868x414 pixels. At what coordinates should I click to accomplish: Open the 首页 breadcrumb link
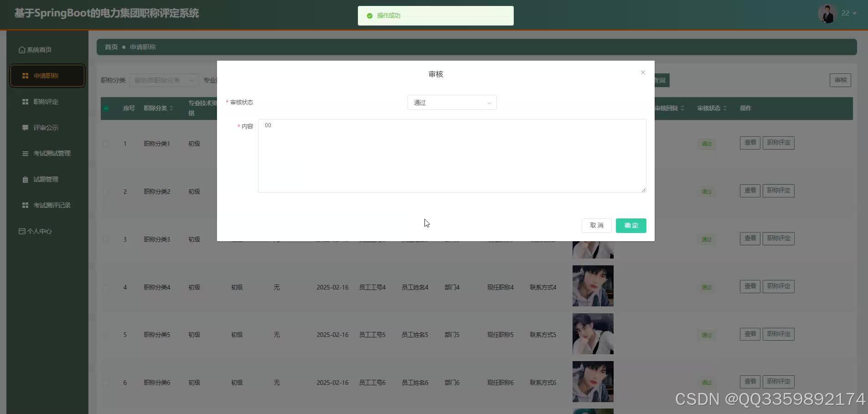(x=111, y=47)
